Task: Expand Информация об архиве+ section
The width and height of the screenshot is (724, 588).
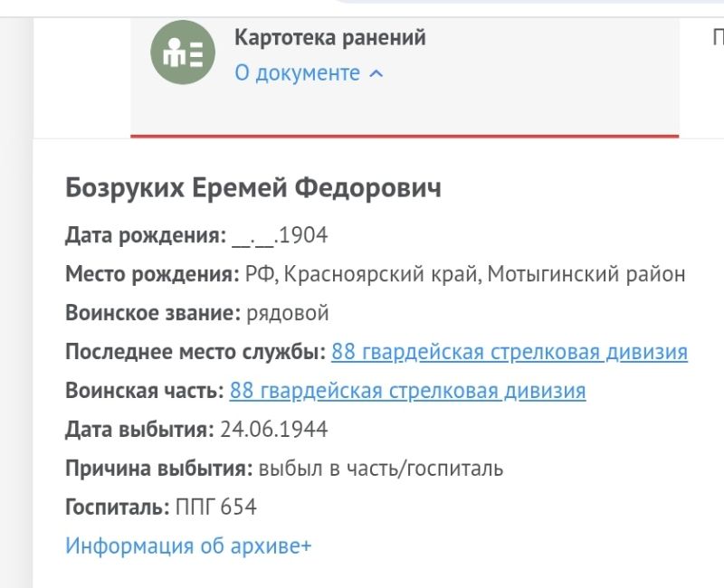Action: pos(188,545)
